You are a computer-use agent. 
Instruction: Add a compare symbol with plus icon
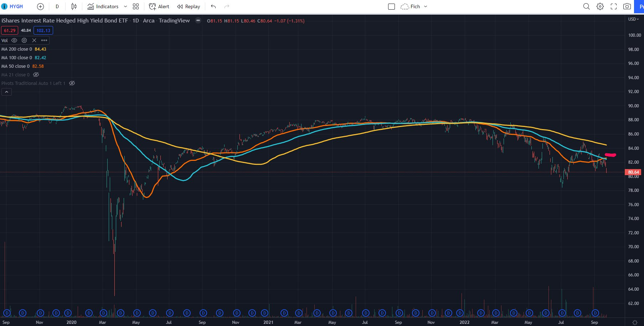tap(40, 6)
